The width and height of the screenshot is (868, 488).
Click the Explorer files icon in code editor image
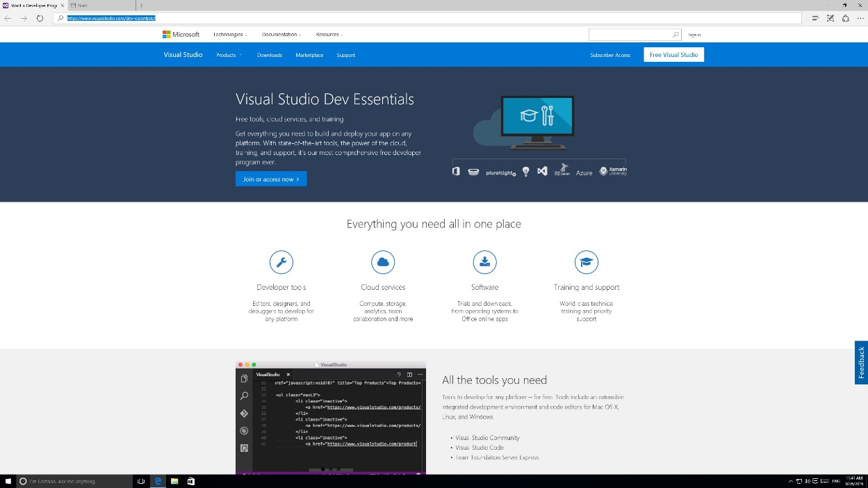tap(244, 379)
